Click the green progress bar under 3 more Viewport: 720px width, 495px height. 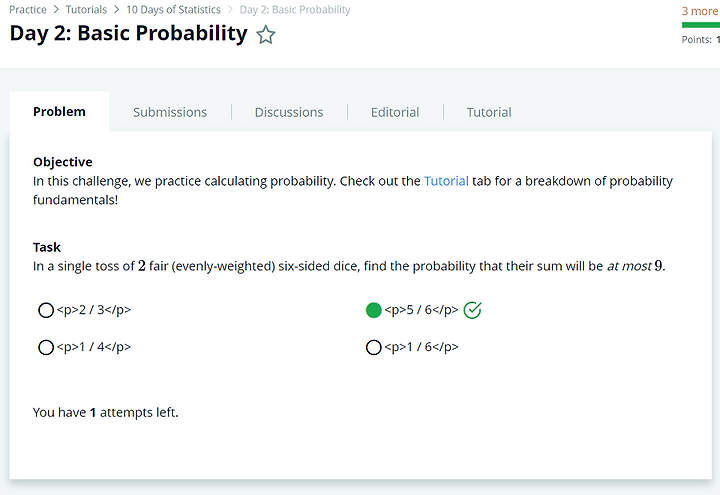click(701, 25)
